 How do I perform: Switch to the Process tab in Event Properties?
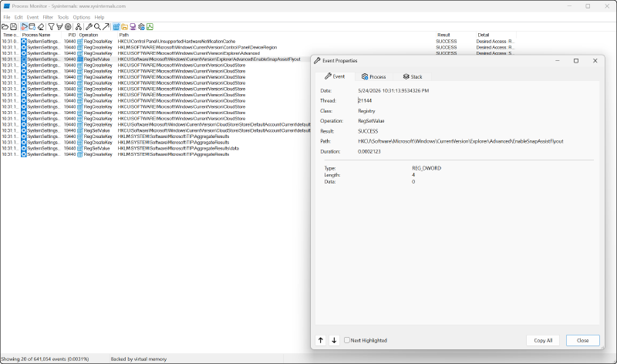pos(374,76)
